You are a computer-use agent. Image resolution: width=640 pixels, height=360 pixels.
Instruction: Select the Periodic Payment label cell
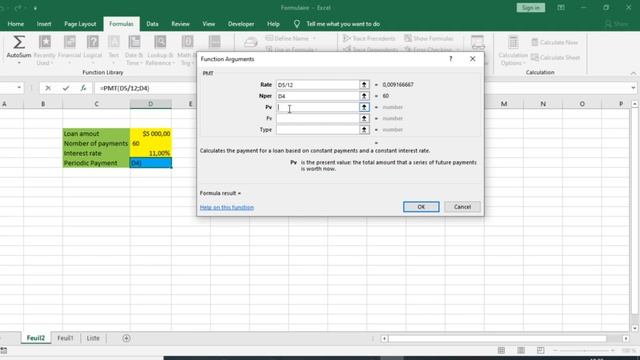click(96, 163)
